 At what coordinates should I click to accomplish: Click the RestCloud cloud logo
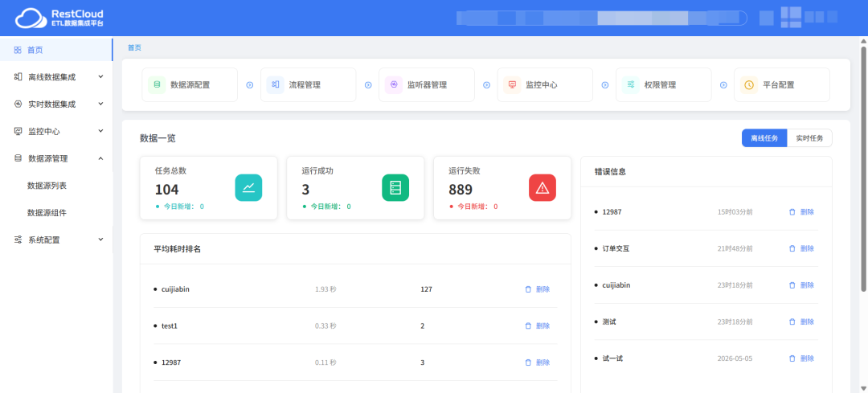point(31,18)
